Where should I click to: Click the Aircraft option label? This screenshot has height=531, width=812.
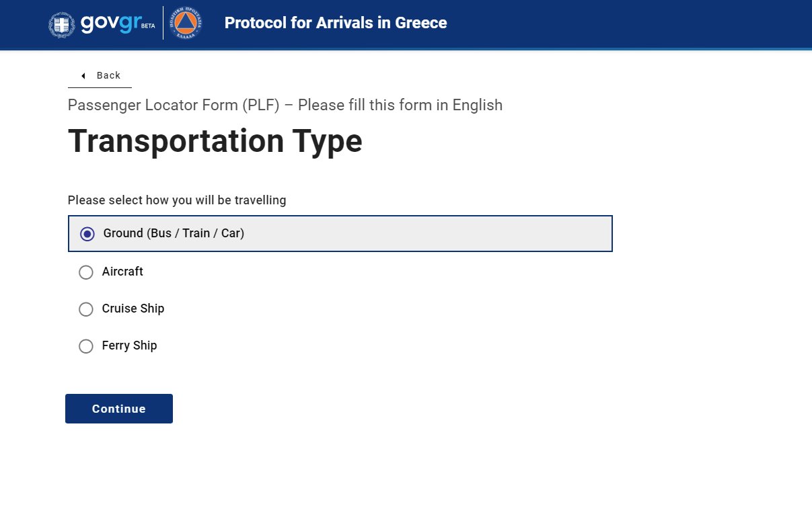point(122,272)
